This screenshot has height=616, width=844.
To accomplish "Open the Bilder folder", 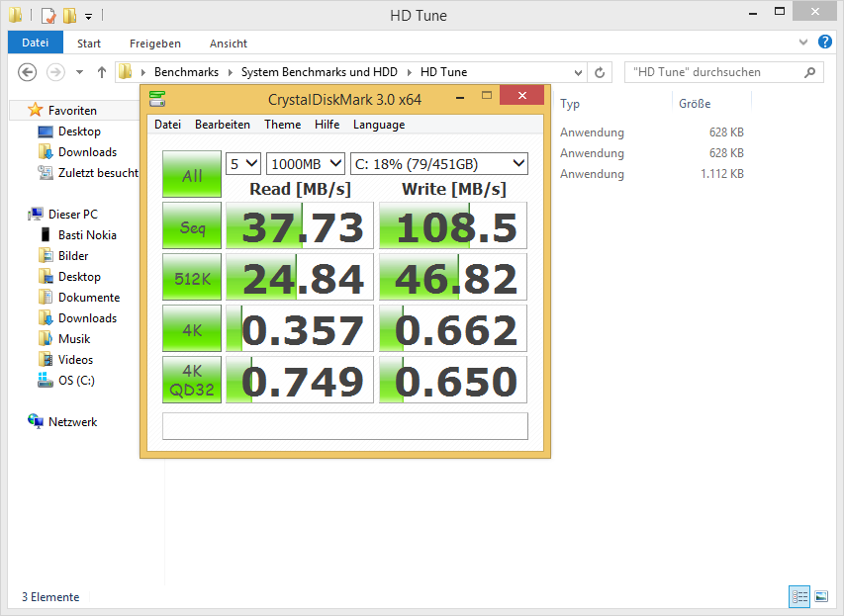I will 73,256.
